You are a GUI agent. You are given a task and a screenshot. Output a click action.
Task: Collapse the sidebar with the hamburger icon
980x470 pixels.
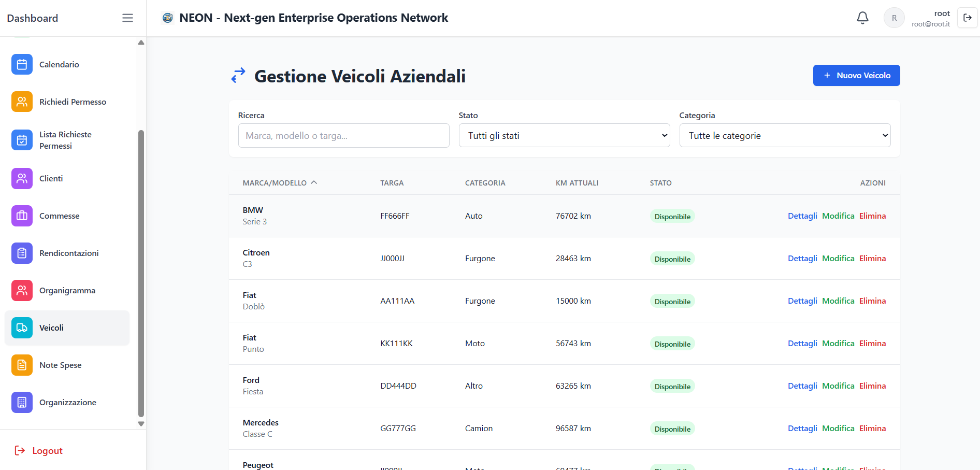pyautogui.click(x=127, y=17)
